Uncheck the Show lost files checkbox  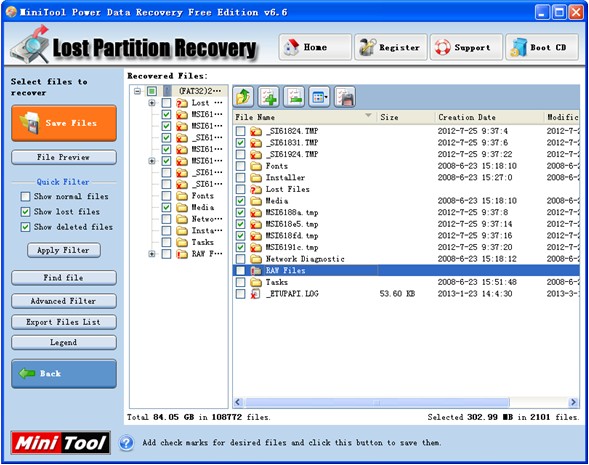25,212
